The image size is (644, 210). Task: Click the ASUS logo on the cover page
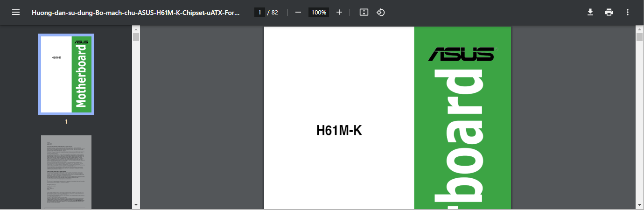462,54
